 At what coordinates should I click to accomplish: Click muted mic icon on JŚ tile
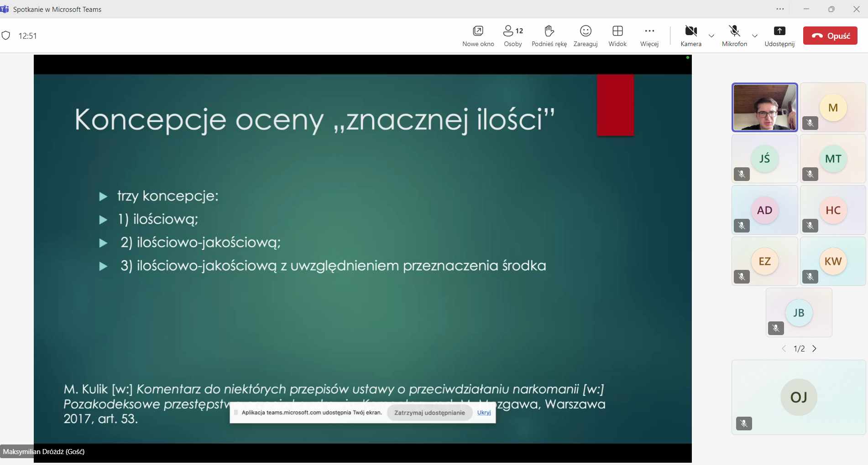[x=742, y=174]
